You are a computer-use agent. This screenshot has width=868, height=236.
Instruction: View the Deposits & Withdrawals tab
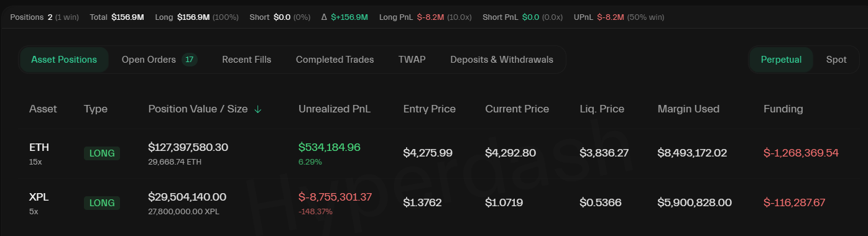[501, 60]
